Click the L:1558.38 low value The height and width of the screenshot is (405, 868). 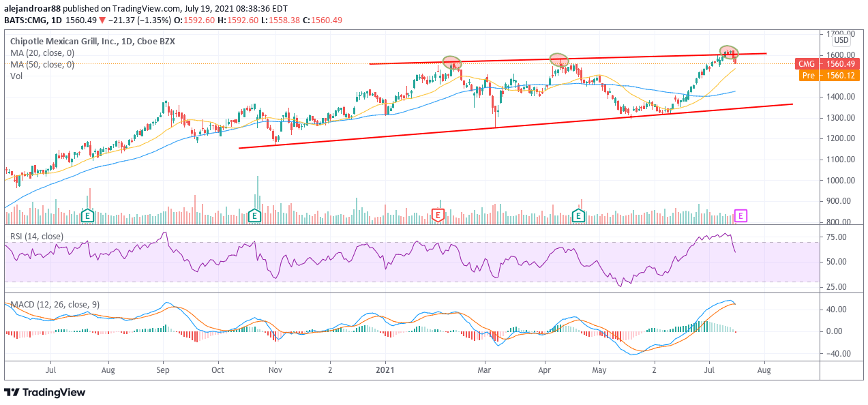[280, 20]
